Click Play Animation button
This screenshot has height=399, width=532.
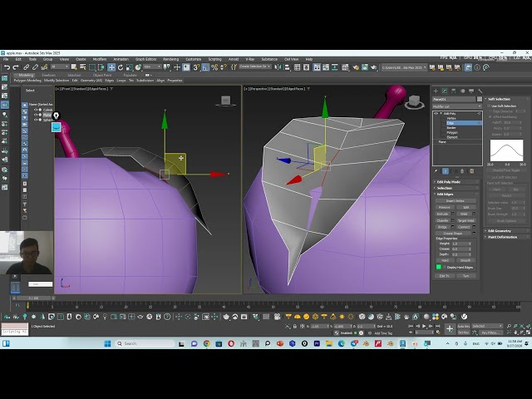click(424, 326)
